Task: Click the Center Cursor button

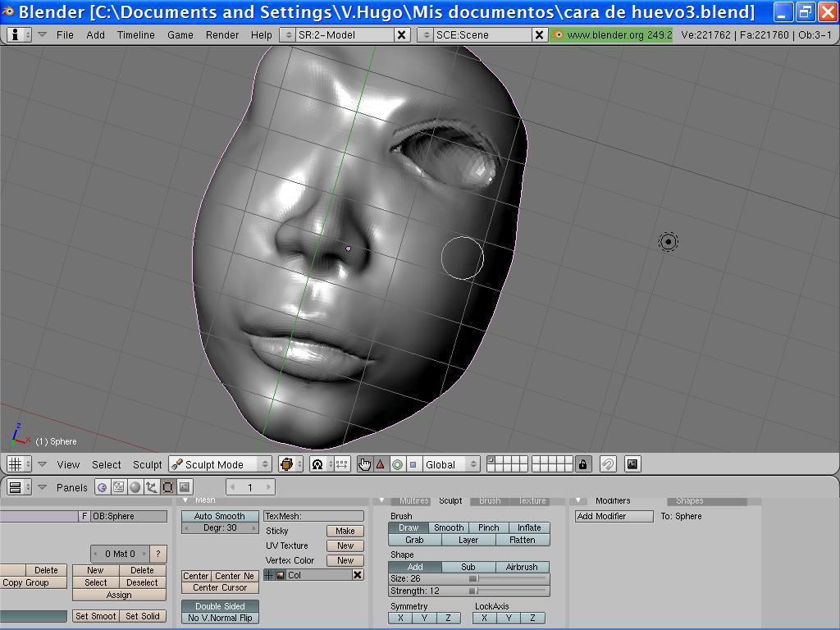Action: click(x=220, y=587)
